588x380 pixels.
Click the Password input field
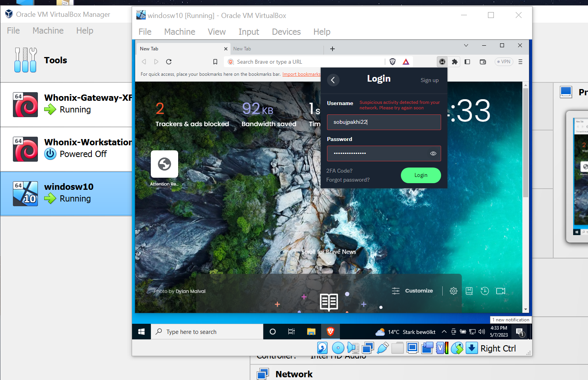pyautogui.click(x=384, y=153)
